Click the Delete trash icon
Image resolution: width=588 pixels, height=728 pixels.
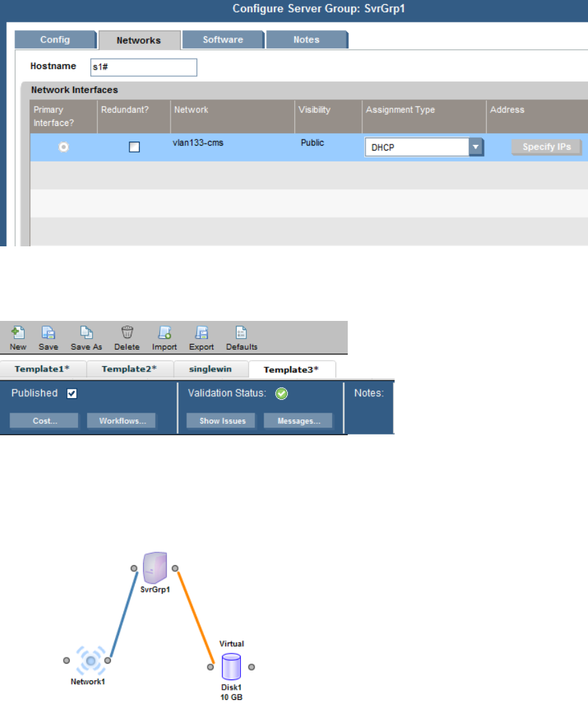pyautogui.click(x=127, y=333)
